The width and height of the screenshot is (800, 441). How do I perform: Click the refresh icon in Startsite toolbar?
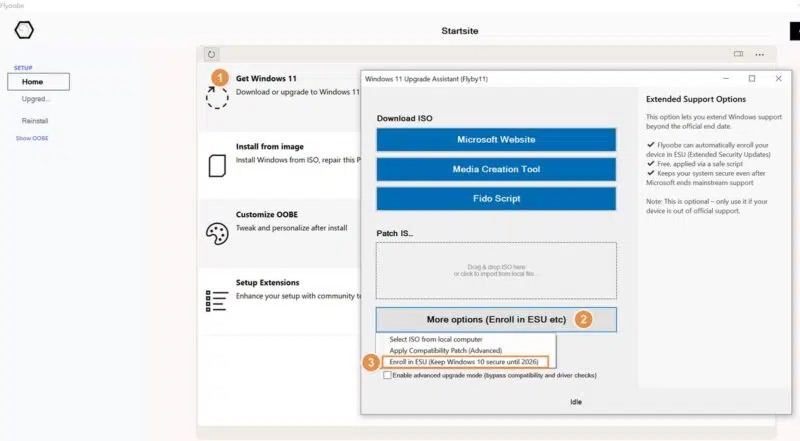211,54
